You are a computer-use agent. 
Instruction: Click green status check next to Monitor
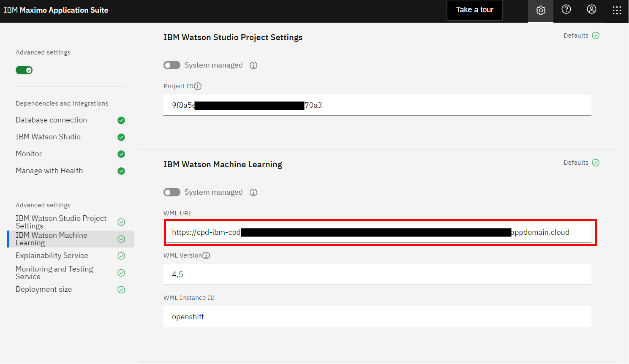[x=121, y=154]
